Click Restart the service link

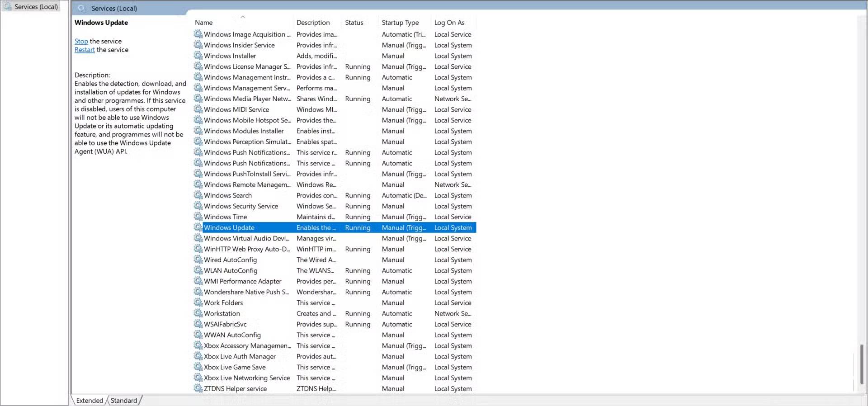coord(85,50)
